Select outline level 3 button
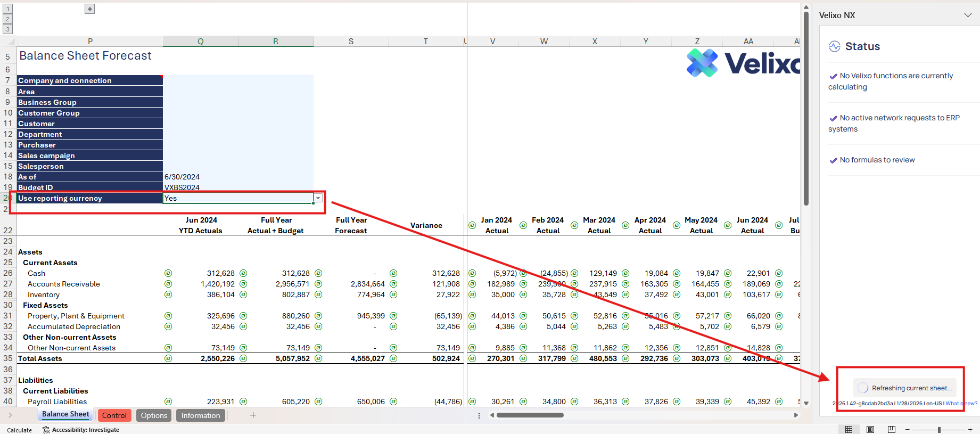Image resolution: width=980 pixels, height=434 pixels. click(8, 29)
